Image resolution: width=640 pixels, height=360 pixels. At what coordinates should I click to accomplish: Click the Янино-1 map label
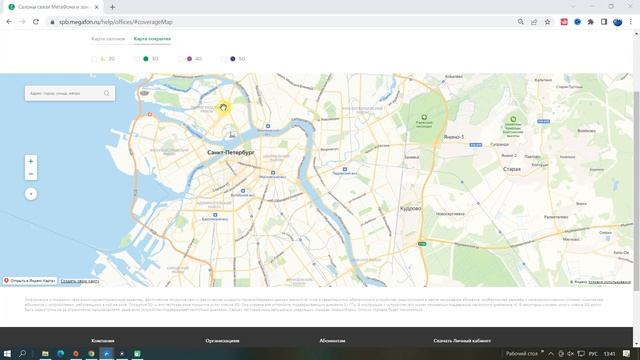pos(454,137)
